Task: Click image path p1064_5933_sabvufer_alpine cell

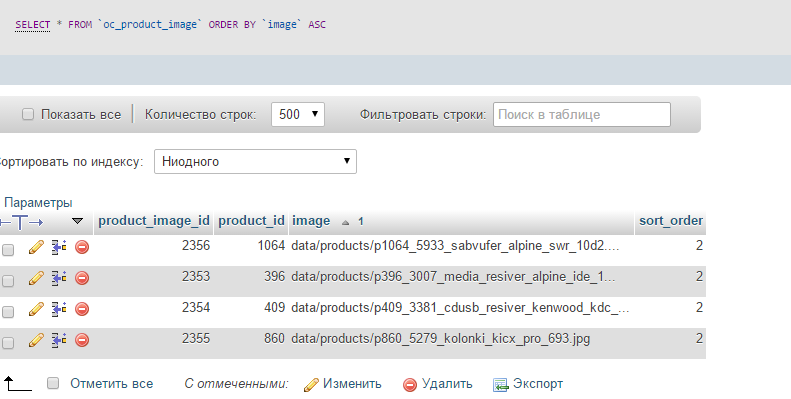Action: point(455,246)
